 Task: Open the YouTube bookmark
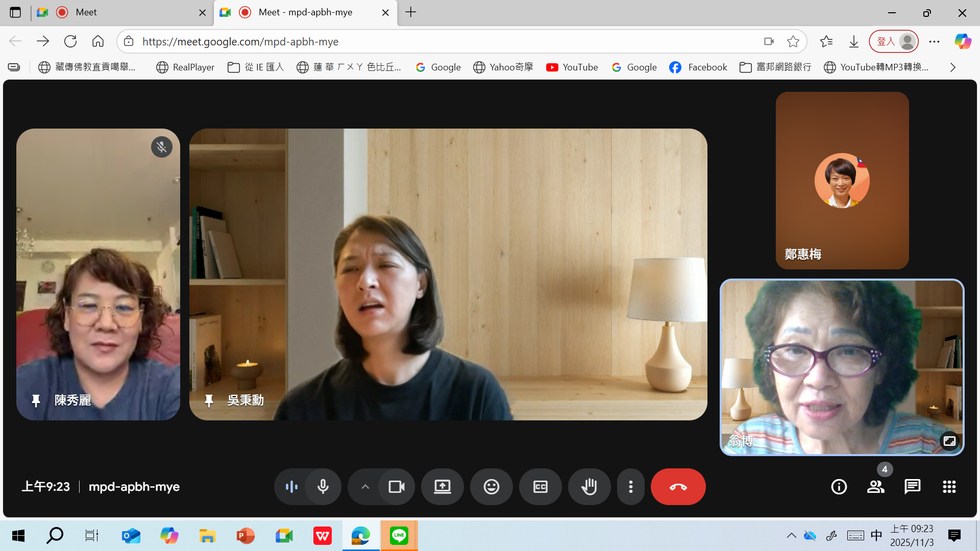[x=572, y=67]
